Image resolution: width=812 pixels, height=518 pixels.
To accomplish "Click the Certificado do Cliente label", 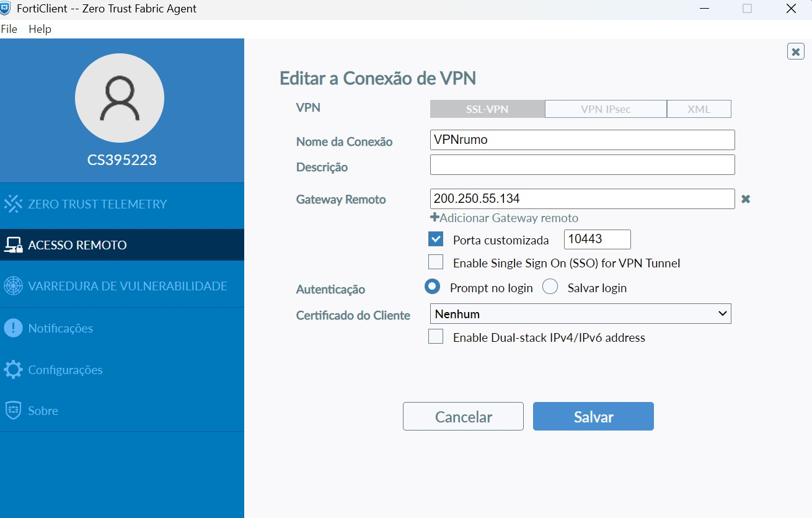I will [x=353, y=315].
